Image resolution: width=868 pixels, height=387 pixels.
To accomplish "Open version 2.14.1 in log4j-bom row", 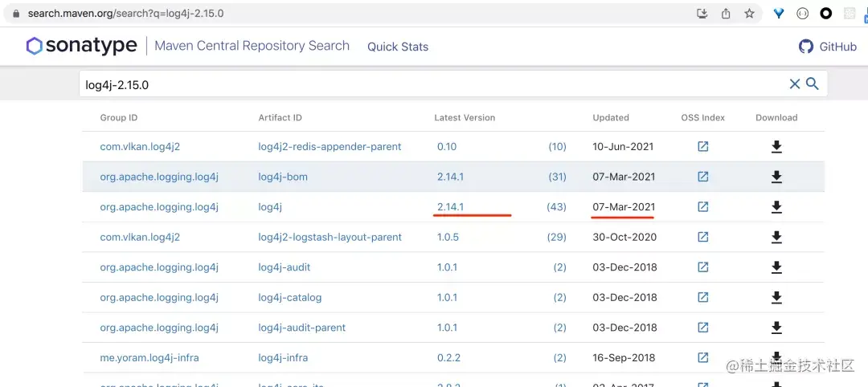I will pos(451,177).
